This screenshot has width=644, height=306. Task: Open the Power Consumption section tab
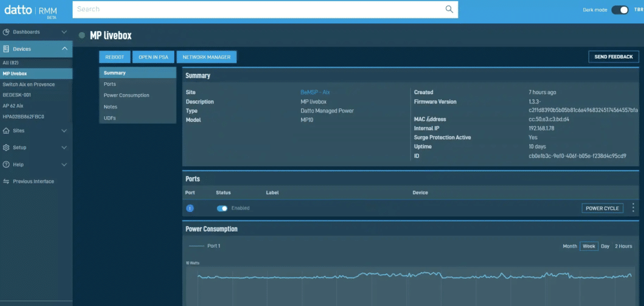(138, 95)
